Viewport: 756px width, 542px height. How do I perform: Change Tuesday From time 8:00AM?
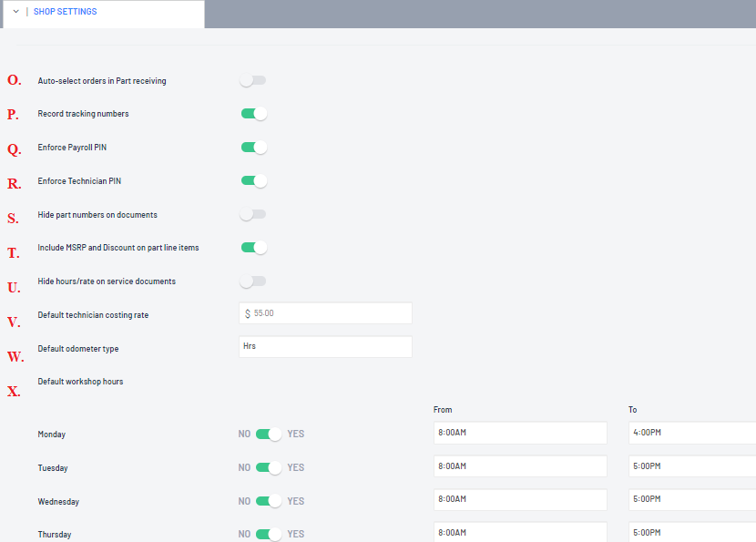[x=520, y=466]
